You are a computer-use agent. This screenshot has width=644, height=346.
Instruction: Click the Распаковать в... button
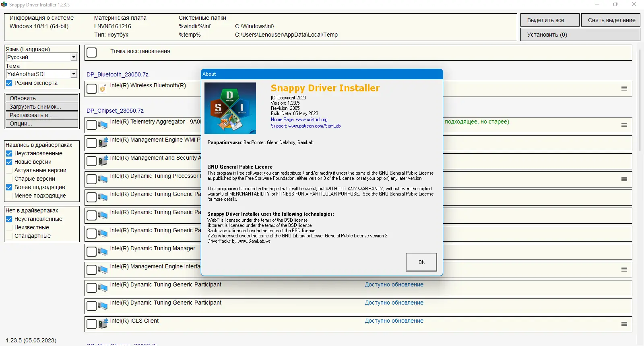(42, 115)
